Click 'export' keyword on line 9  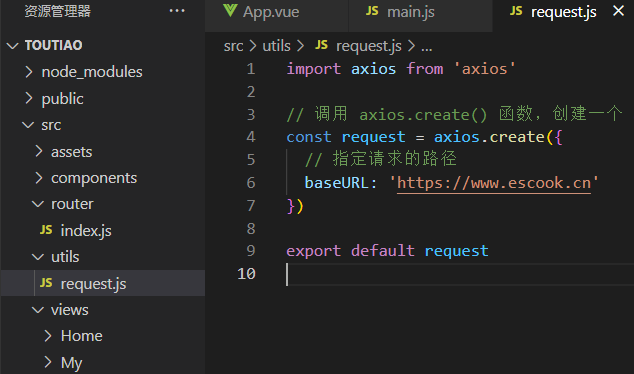[x=313, y=251]
